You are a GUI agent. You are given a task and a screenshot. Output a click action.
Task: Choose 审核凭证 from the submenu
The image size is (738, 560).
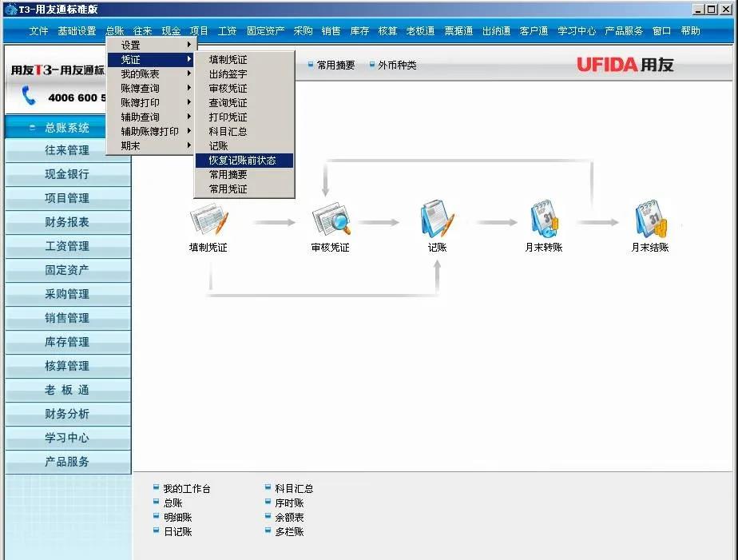tap(244, 88)
